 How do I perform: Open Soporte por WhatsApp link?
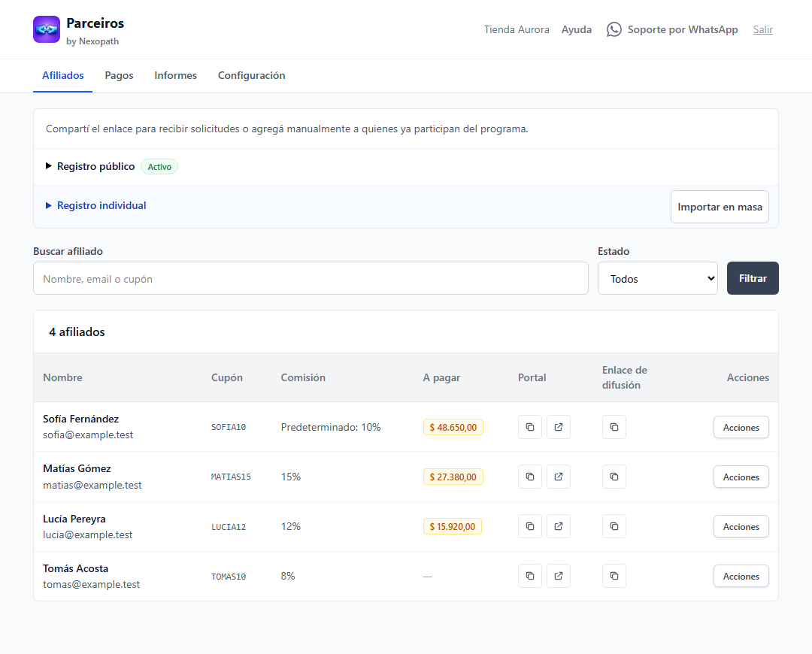[672, 29]
